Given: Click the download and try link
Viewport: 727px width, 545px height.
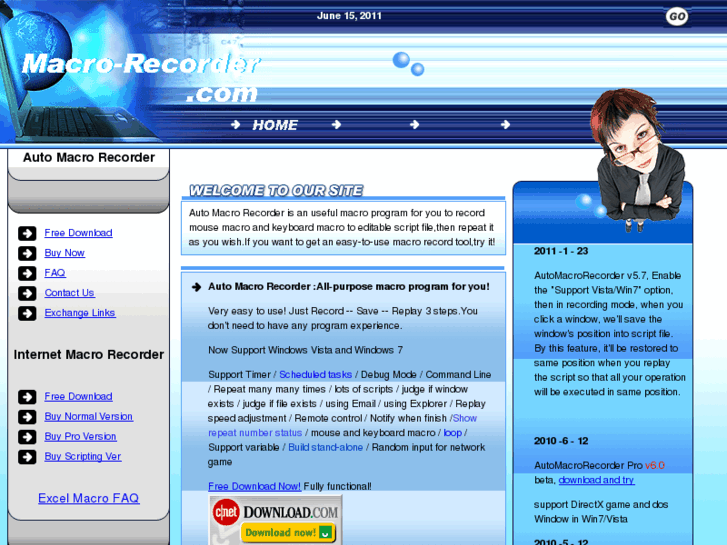Looking at the screenshot, I should (596, 480).
